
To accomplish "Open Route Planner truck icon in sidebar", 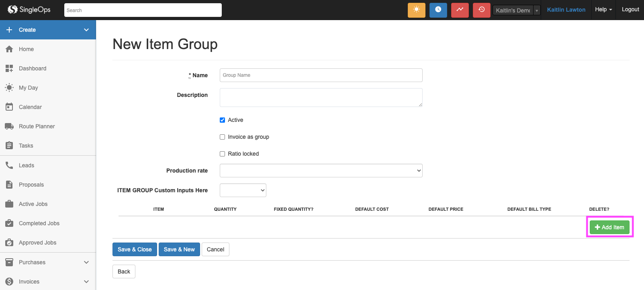I will click(9, 126).
